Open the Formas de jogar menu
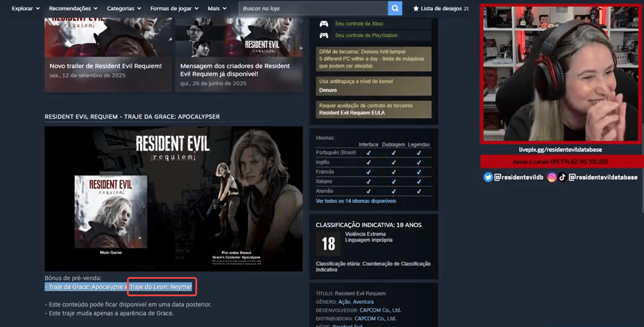This screenshot has width=644, height=327. (x=174, y=8)
